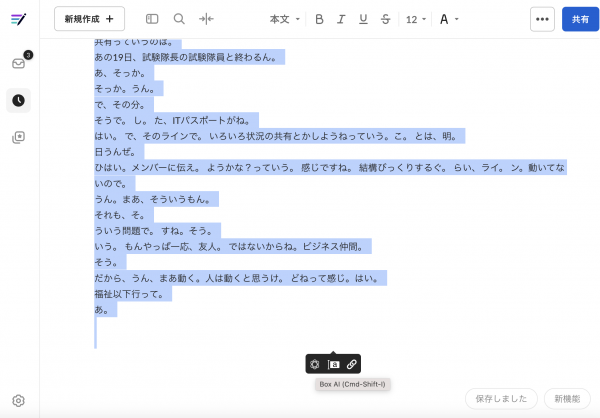
Task: Toggle underline formatting
Action: click(x=361, y=19)
